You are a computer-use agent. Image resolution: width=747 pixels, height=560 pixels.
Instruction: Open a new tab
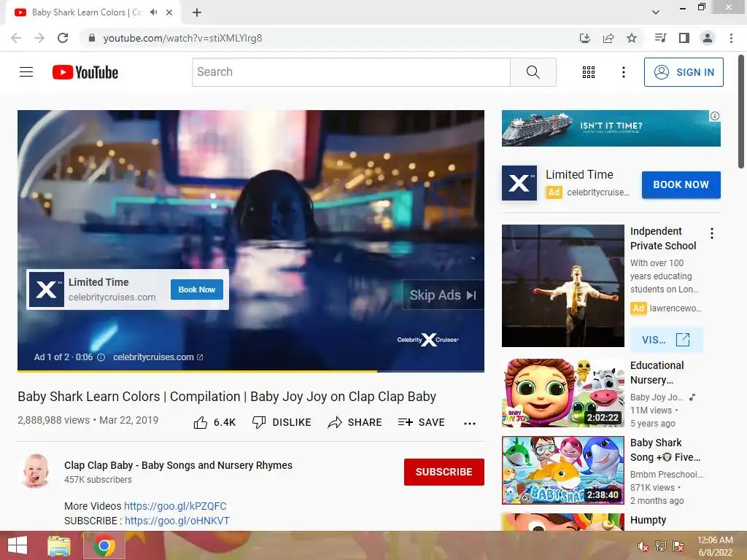pos(197,12)
